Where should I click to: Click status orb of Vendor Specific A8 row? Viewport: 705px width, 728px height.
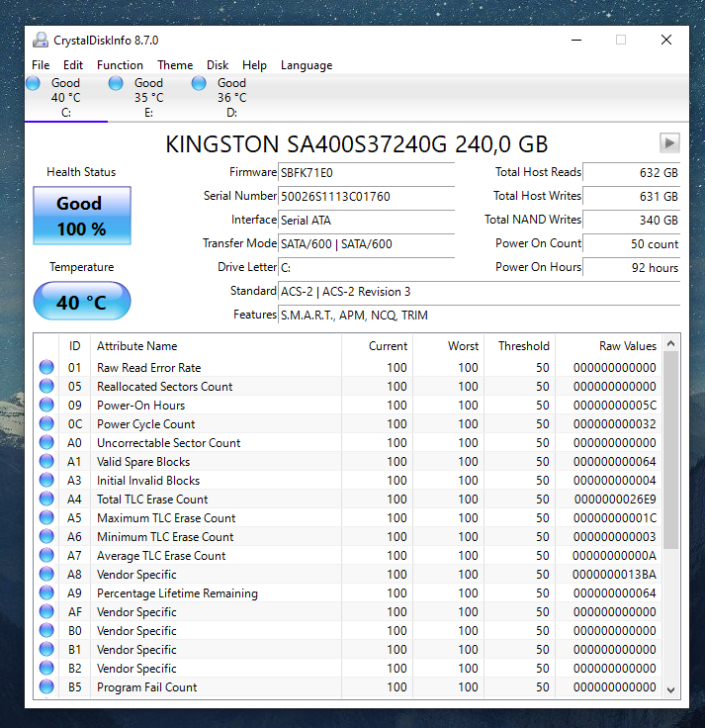tap(46, 574)
